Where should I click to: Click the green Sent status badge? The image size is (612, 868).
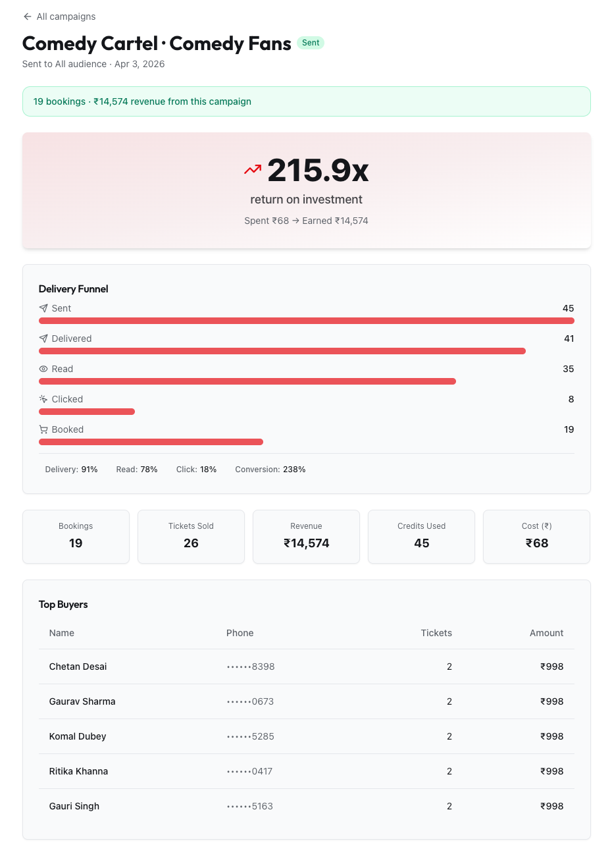(x=311, y=43)
